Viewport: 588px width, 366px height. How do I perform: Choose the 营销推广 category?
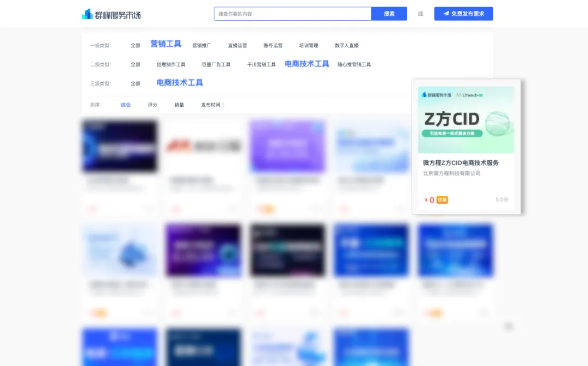pyautogui.click(x=202, y=45)
